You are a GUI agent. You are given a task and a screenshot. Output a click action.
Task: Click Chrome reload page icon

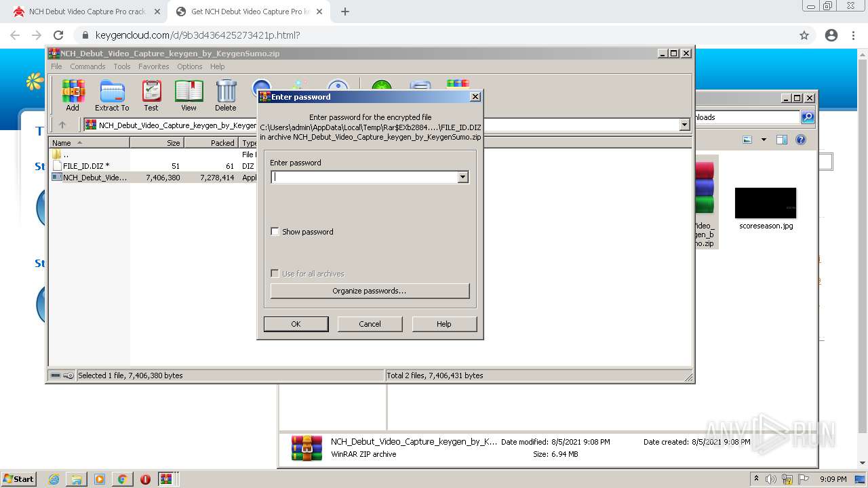pos(58,35)
